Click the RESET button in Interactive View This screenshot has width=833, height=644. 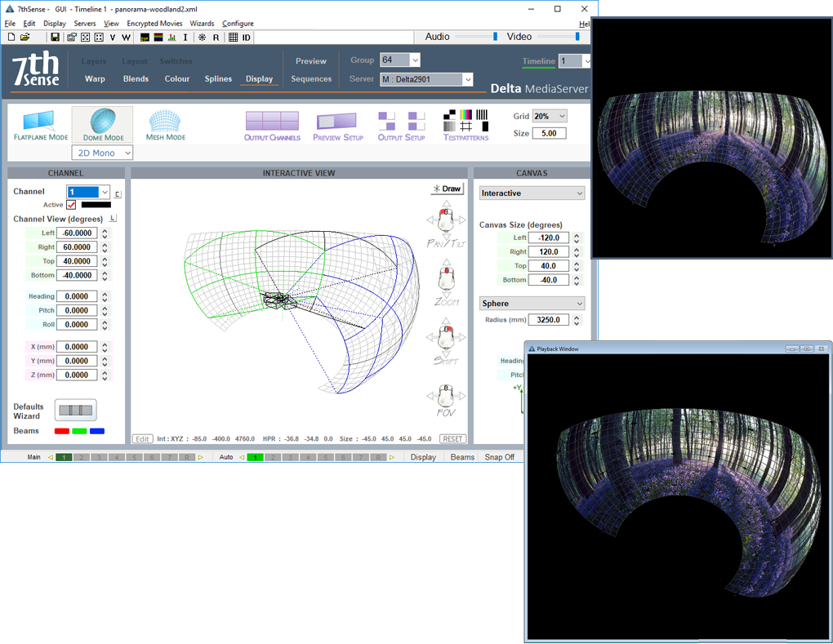tap(452, 439)
